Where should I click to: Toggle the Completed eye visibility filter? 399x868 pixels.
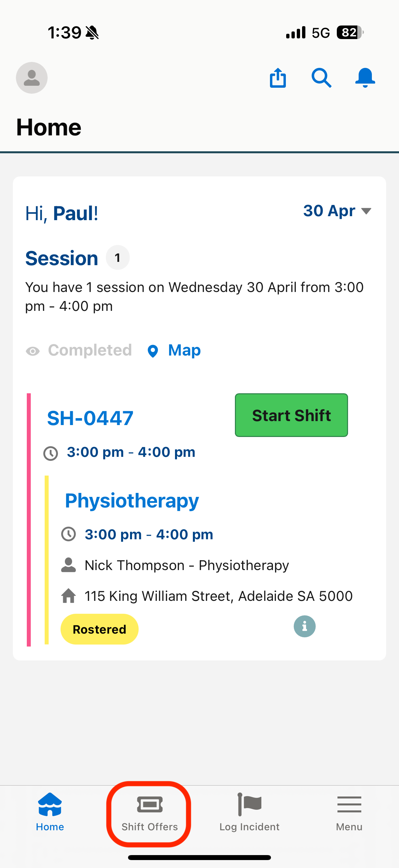tap(33, 351)
